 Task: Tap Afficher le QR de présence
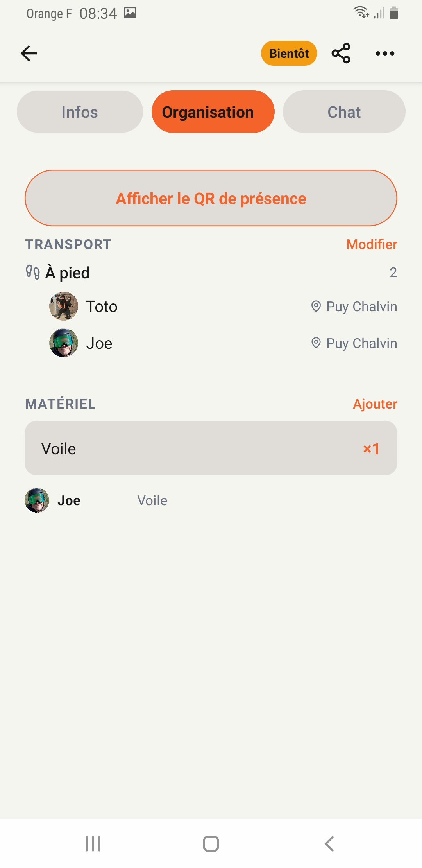point(211,198)
